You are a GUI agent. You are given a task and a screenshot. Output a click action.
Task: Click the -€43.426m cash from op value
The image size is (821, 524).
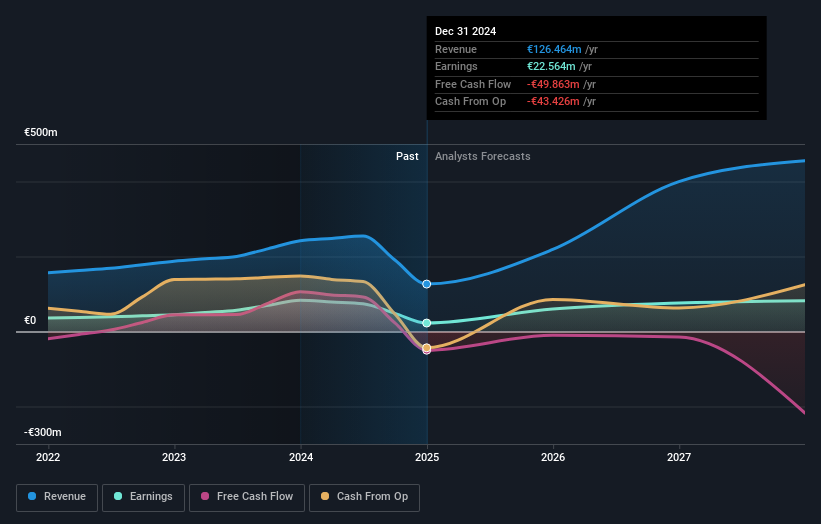[553, 102]
